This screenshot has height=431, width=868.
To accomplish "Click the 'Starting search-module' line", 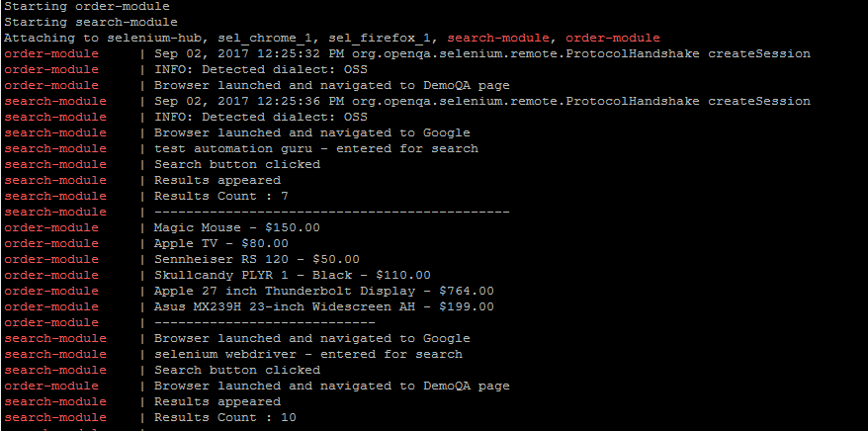I will tap(91, 23).
